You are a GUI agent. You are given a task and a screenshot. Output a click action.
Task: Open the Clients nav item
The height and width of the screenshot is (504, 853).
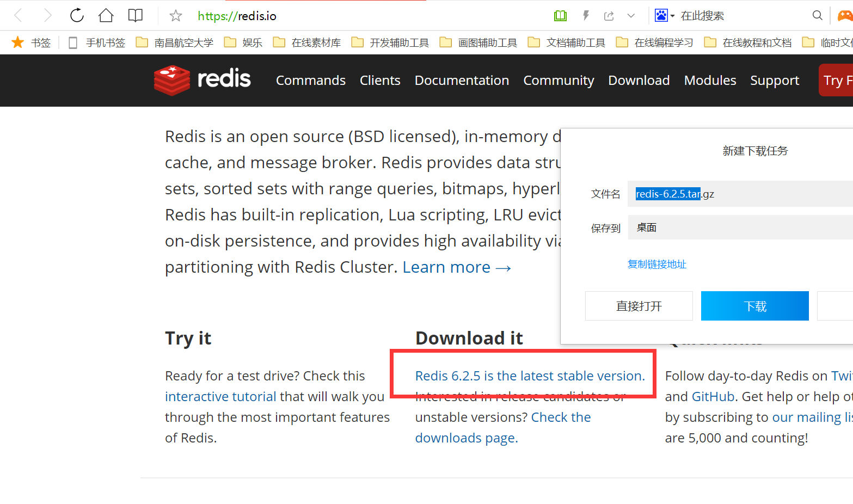click(x=380, y=81)
